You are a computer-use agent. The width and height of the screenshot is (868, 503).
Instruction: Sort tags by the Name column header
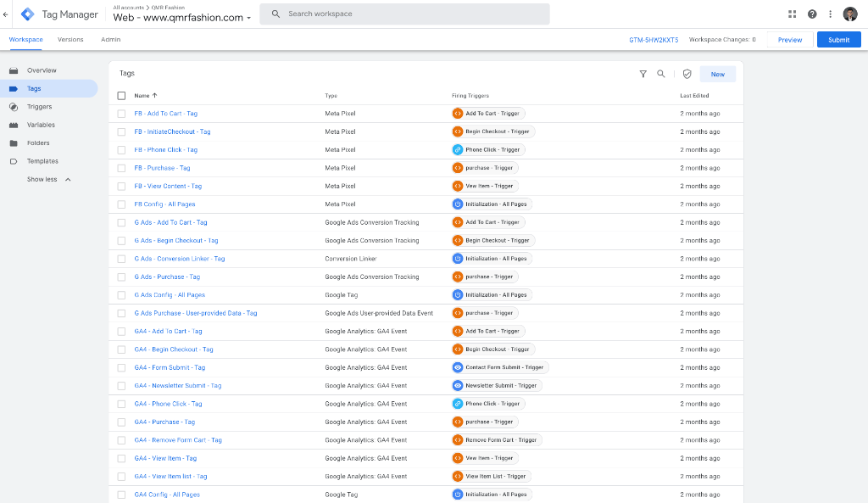click(x=146, y=96)
